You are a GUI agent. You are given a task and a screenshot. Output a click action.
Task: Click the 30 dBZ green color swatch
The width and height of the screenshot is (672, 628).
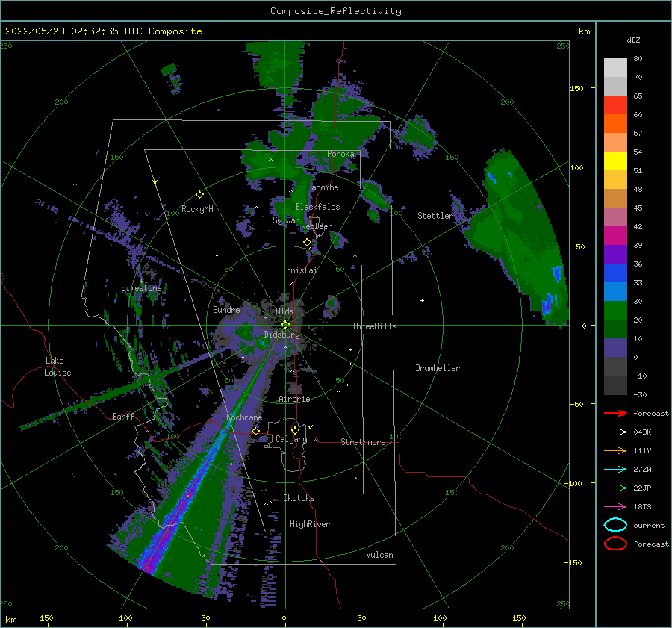615,311
